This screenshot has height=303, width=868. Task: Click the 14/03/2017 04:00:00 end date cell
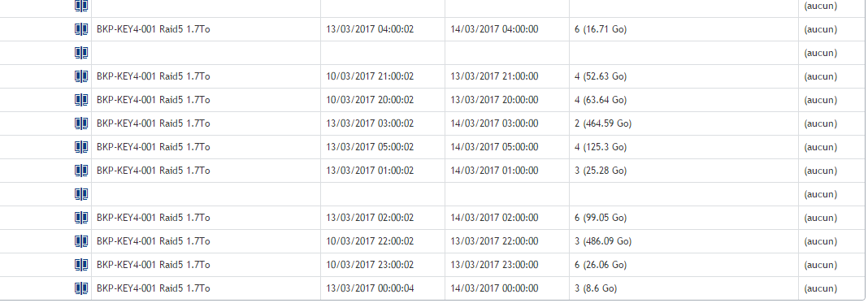click(494, 29)
